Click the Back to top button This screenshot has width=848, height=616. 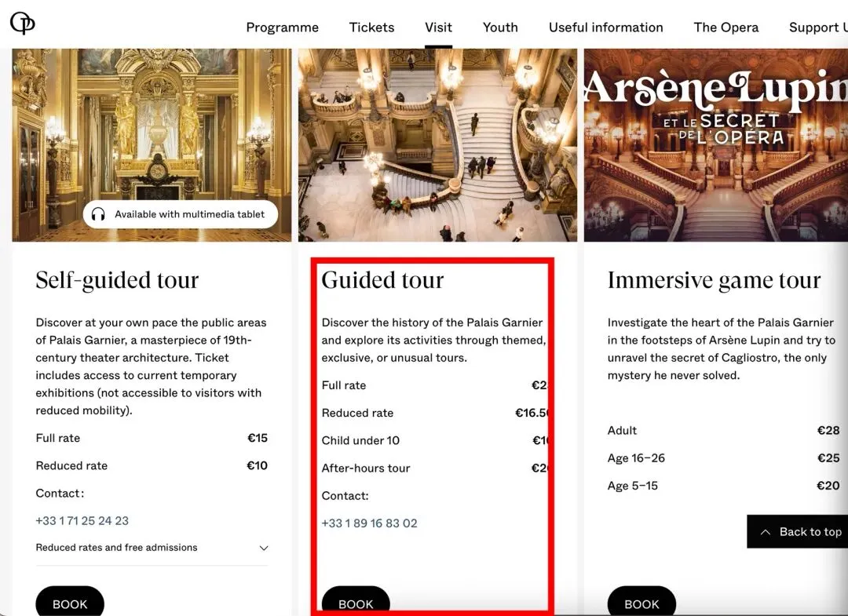(797, 532)
